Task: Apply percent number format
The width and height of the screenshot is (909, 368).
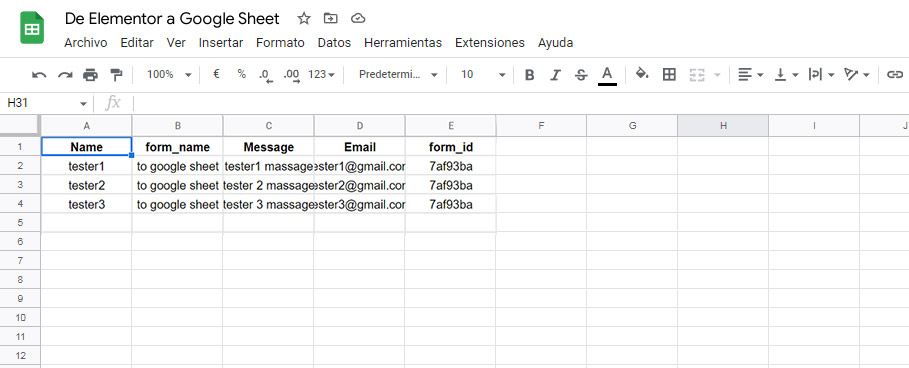Action: tap(242, 74)
